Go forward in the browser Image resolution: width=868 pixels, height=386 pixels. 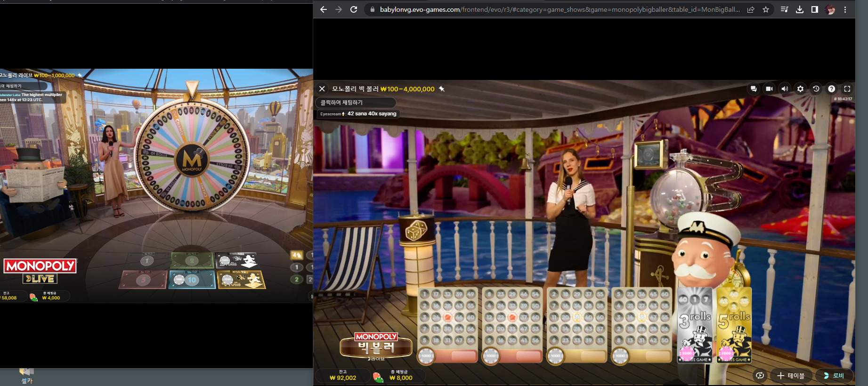point(339,9)
